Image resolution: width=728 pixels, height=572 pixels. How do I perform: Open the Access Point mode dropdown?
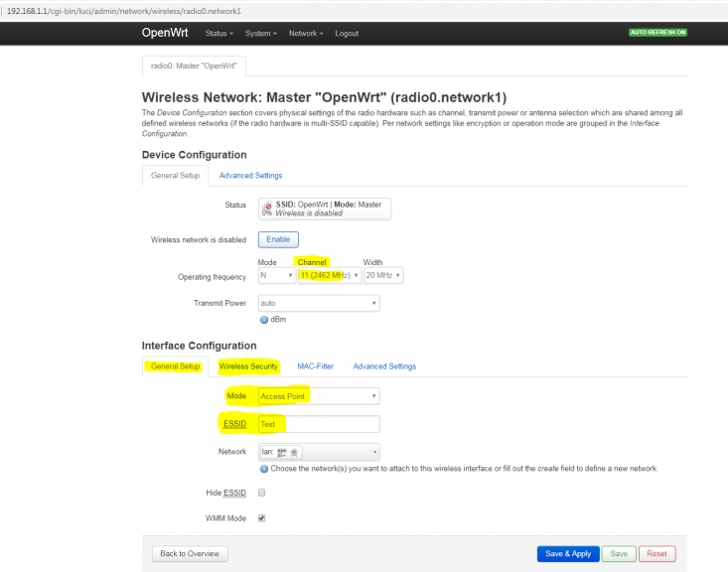point(319,396)
